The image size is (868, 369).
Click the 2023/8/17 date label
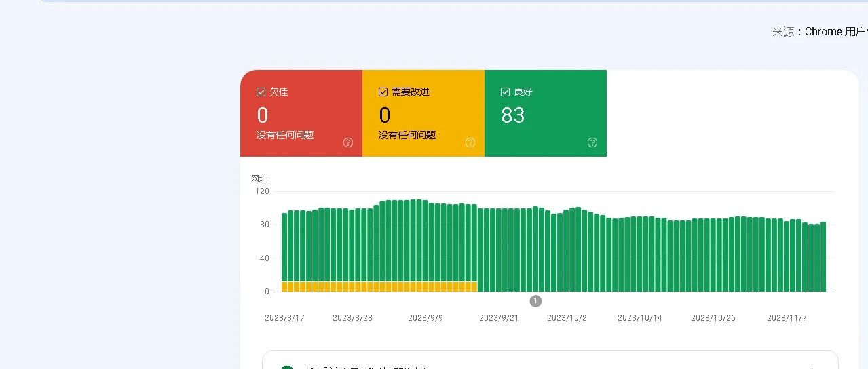point(284,318)
